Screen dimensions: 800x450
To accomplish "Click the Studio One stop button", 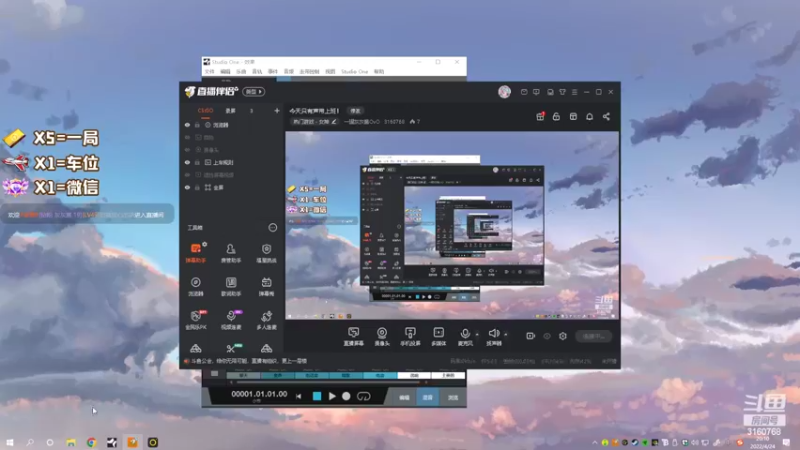I will tap(317, 396).
